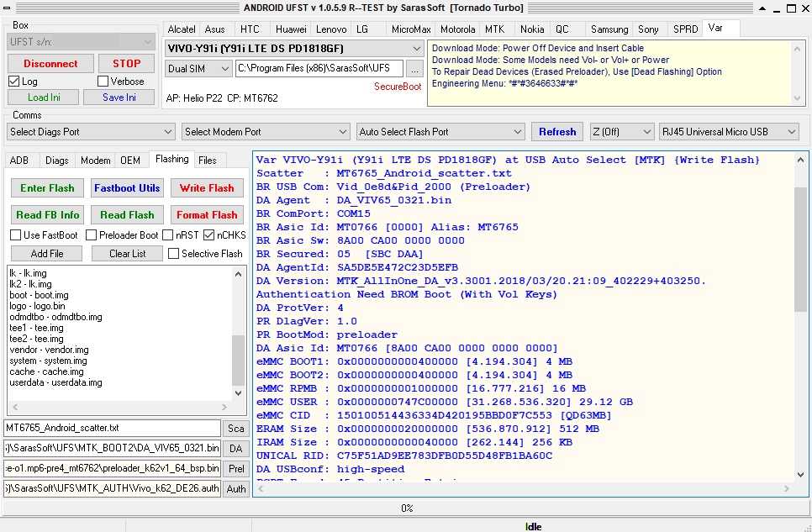
Task: Switch to the Files tab
Action: point(207,161)
